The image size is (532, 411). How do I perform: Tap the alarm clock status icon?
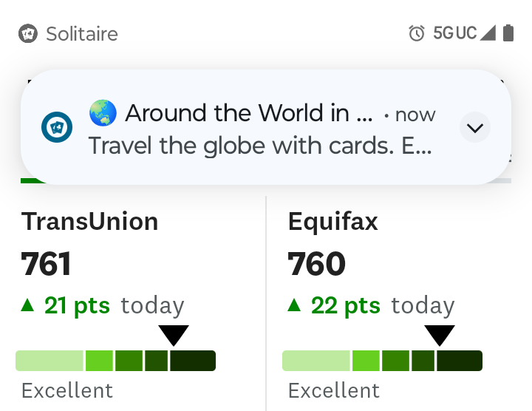coord(417,33)
